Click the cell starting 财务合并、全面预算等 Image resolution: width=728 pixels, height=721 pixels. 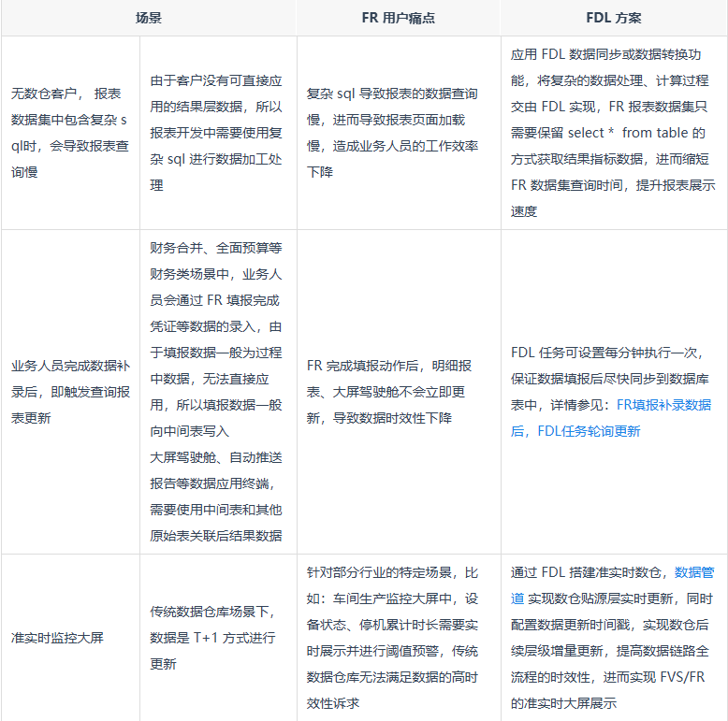(218, 392)
